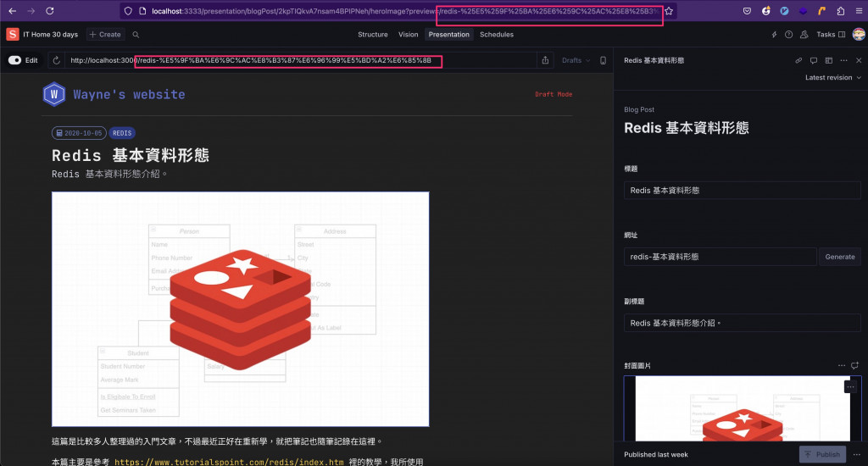
Task: Click the blue diamond extension icon
Action: point(804,10)
